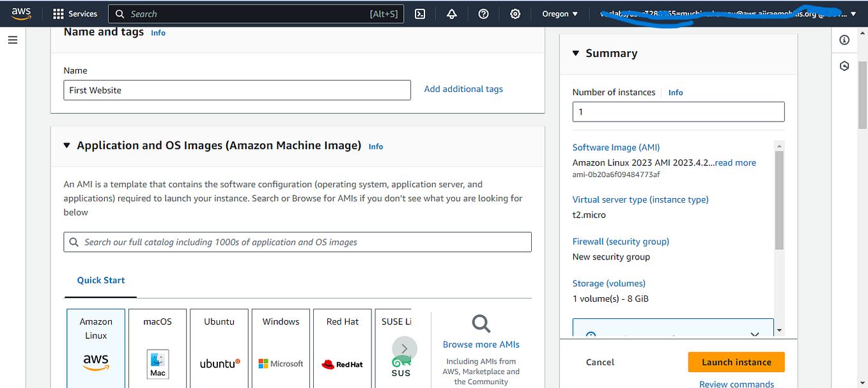Select the Ubuntu AMI tile

tap(219, 348)
